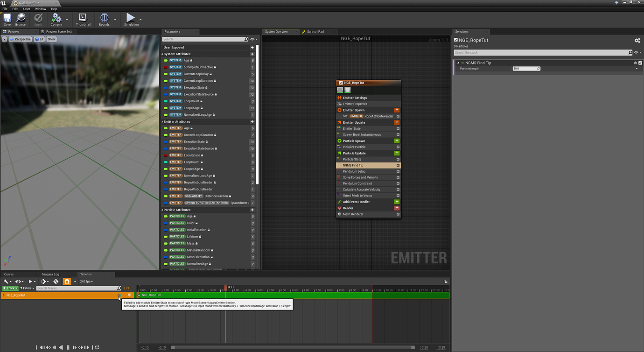Toggle the timeline snapping magnet icon
The width and height of the screenshot is (644, 352).
tap(67, 282)
